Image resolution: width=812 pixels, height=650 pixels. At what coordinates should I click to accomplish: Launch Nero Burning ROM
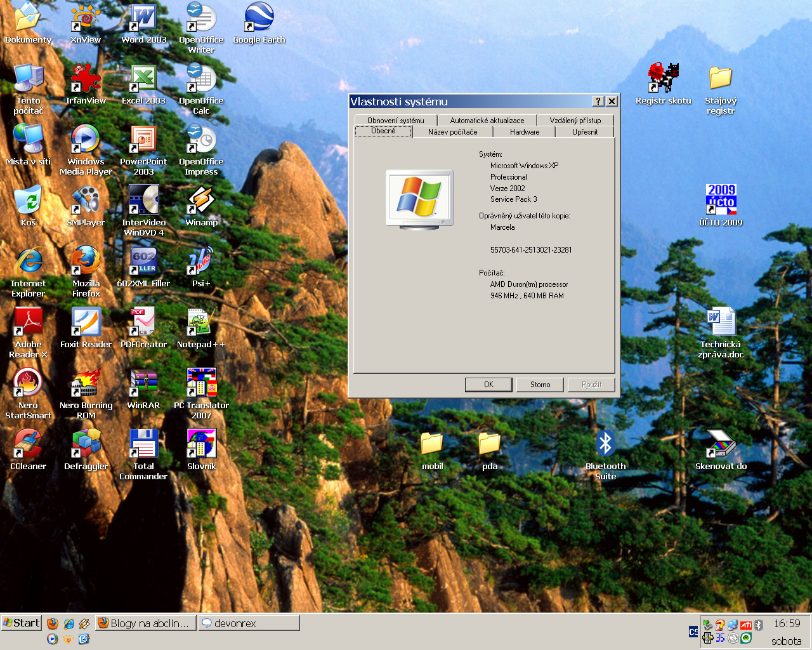pyautogui.click(x=86, y=394)
